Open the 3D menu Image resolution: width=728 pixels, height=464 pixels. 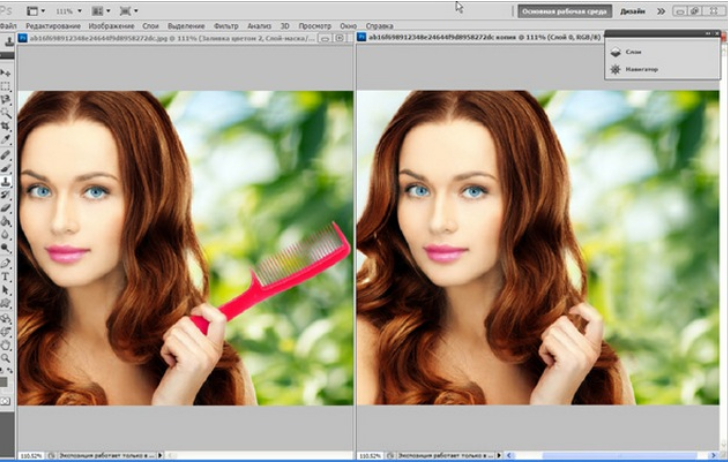285,26
